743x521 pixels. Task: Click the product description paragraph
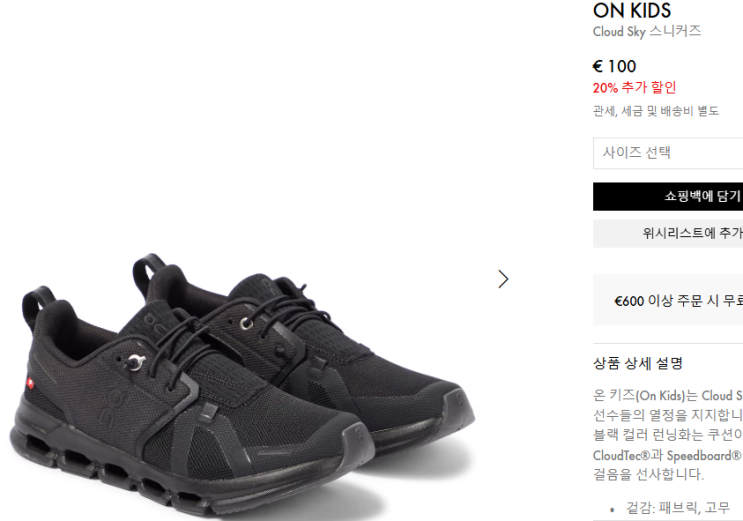(x=668, y=435)
